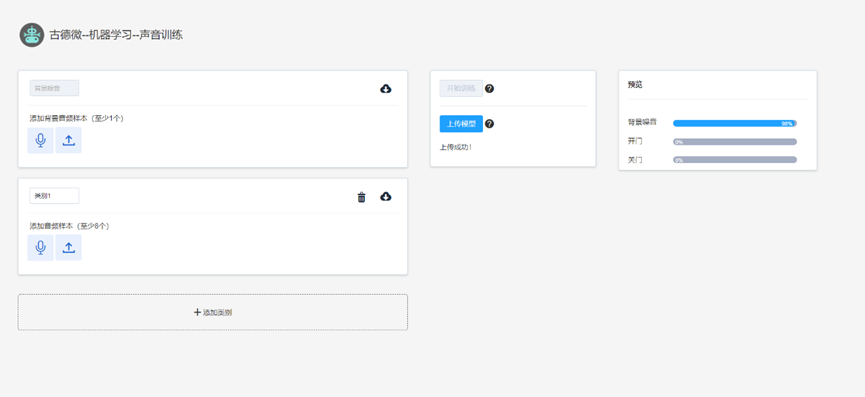The image size is (865, 397).
Task: Upload background audio sample file
Action: pos(68,140)
